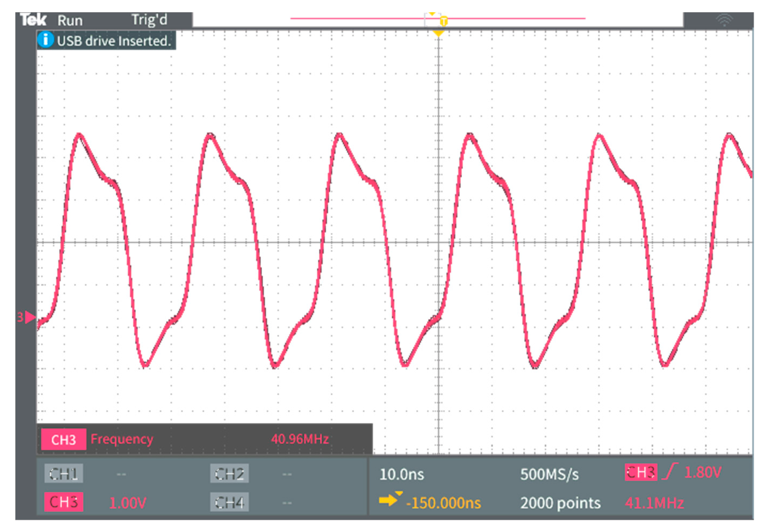Toggle the CH2 channel badge

click(x=229, y=473)
